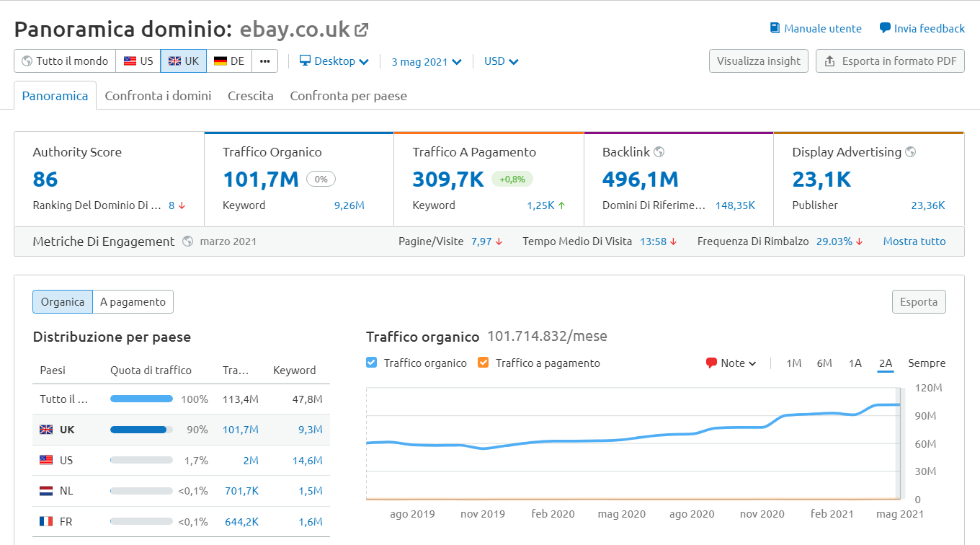980x545 pixels.
Task: Click the 23,1K display advertising value
Action: [821, 179]
